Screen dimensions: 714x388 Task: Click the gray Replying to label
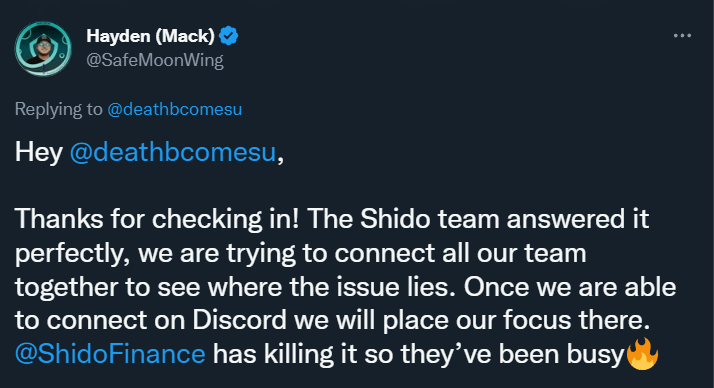click(x=59, y=109)
